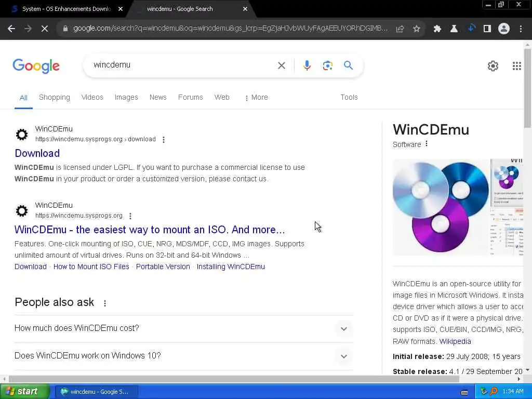Submit search with the magnifying glass
Image resolution: width=532 pixels, height=399 pixels.
point(348,65)
